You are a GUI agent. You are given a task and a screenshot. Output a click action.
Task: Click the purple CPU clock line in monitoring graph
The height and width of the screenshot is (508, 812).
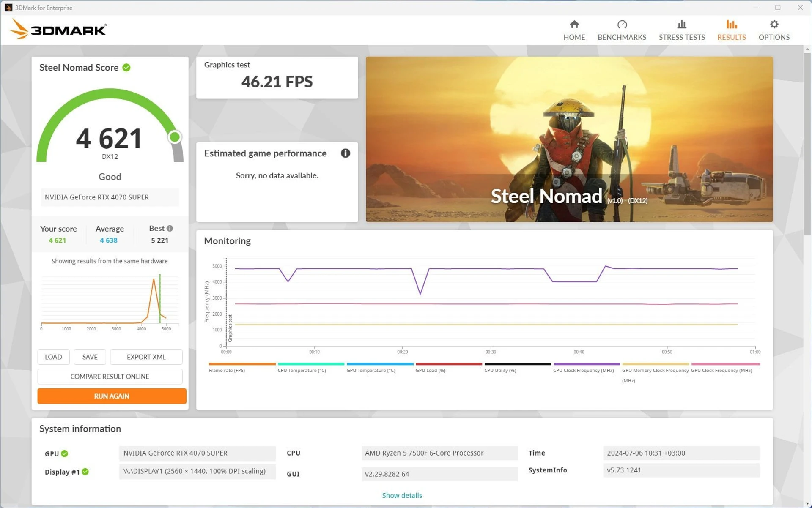pos(486,269)
